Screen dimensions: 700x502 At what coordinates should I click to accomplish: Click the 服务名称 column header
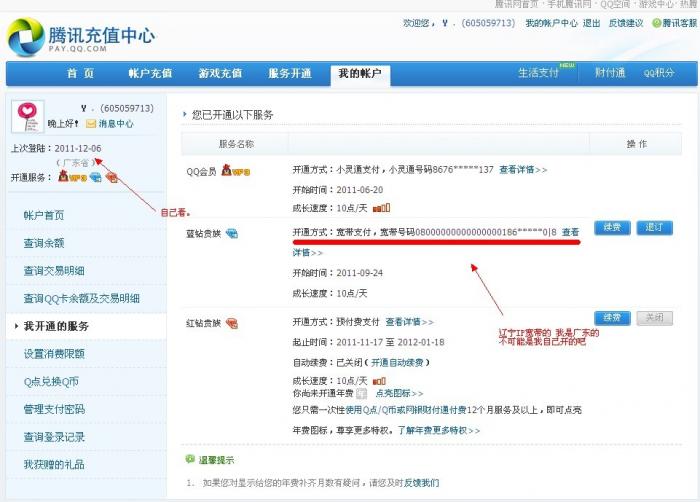pyautogui.click(x=236, y=144)
